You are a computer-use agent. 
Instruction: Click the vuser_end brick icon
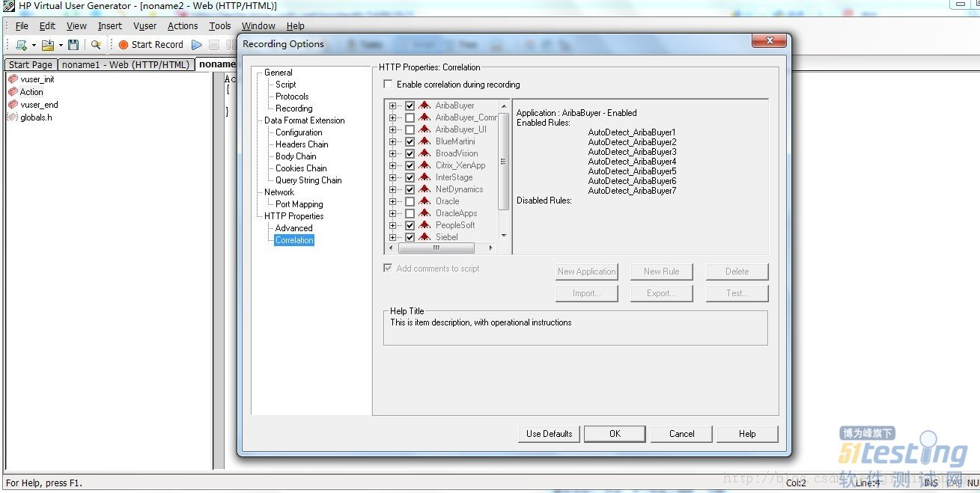(13, 104)
